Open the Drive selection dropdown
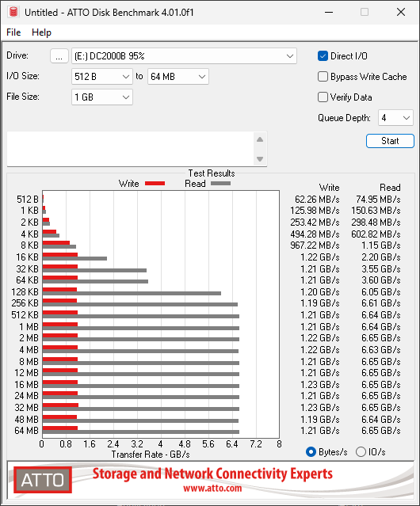 coord(184,56)
